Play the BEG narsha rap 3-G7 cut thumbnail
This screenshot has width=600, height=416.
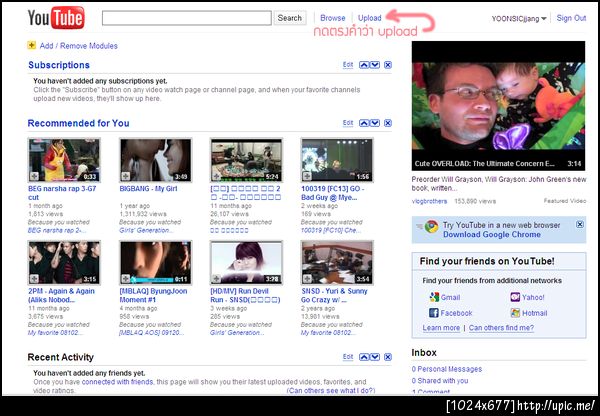point(64,160)
